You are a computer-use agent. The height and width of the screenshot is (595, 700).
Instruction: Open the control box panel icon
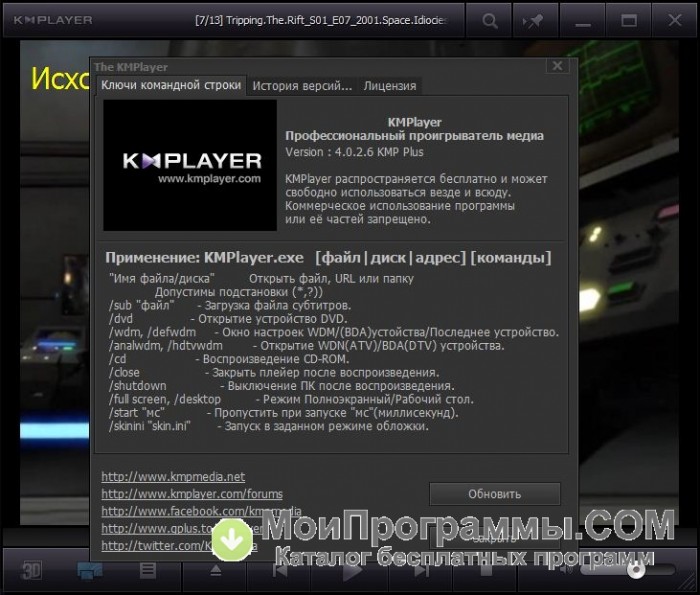90,570
